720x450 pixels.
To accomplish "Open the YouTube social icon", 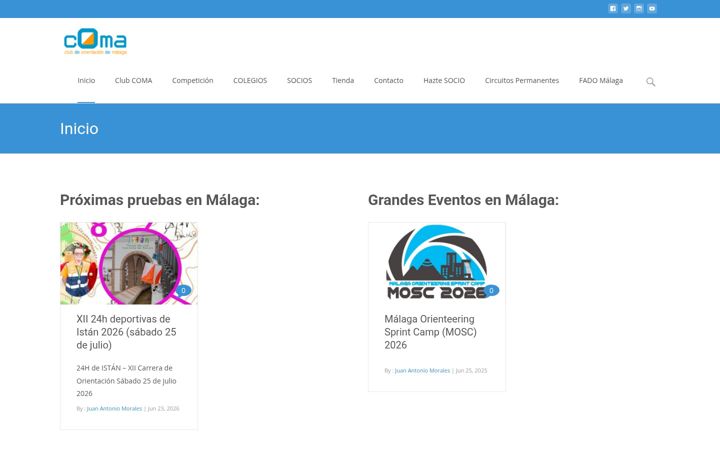I will [652, 9].
